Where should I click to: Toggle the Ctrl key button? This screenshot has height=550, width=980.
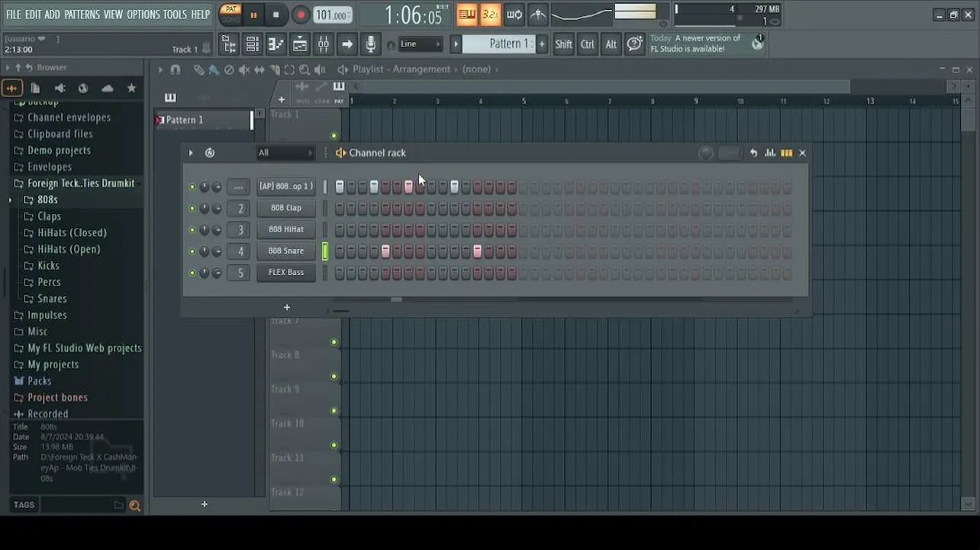pos(587,44)
